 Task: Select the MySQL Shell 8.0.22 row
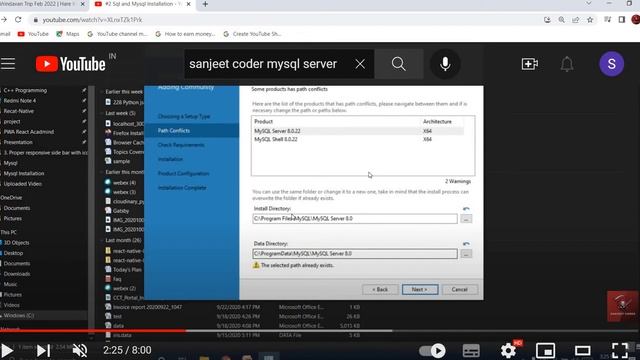point(358,139)
